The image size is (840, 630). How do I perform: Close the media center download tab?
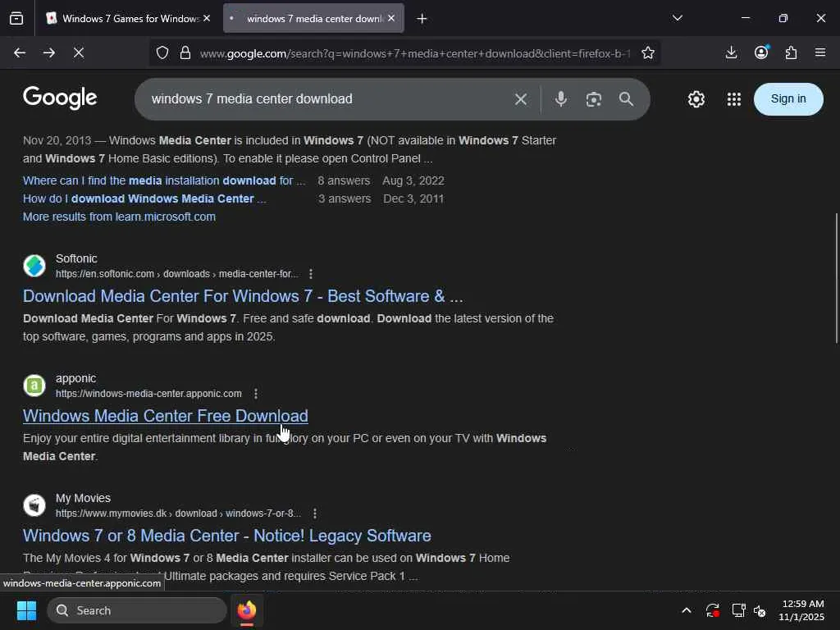(391, 18)
